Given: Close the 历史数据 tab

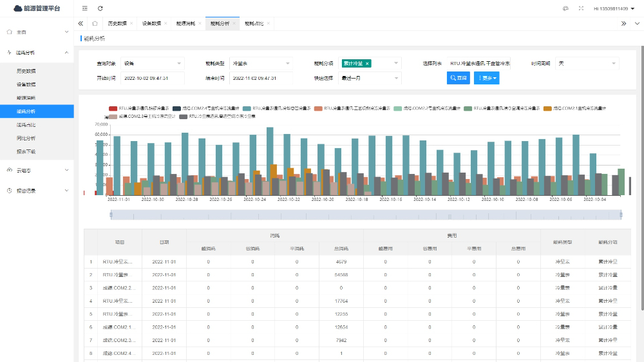Looking at the screenshot, I should pos(131,23).
